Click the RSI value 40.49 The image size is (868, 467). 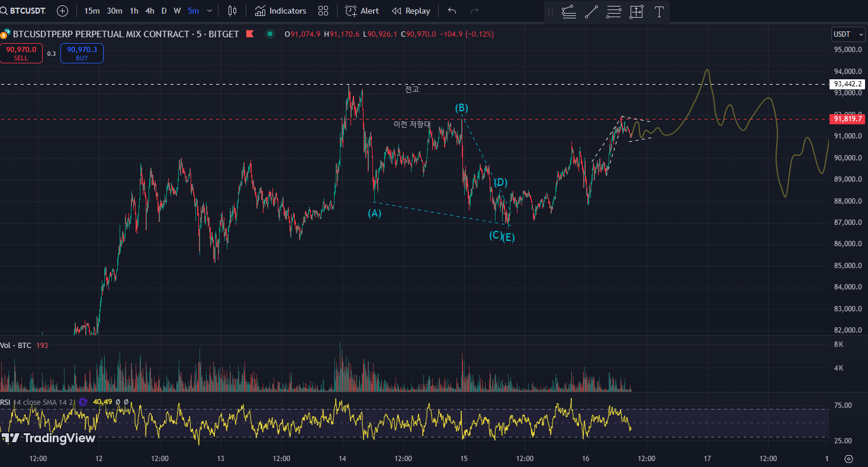pos(102,402)
